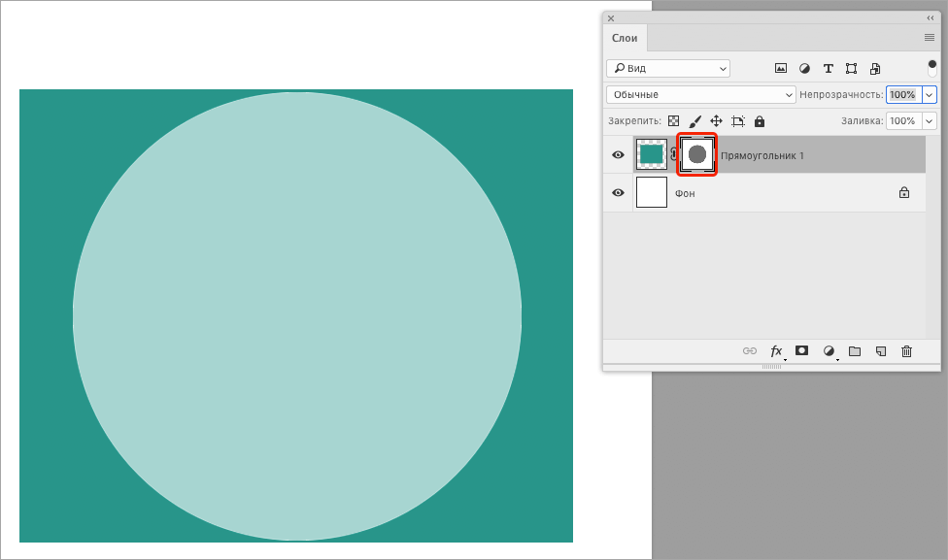Add a new layer mask

(x=801, y=351)
